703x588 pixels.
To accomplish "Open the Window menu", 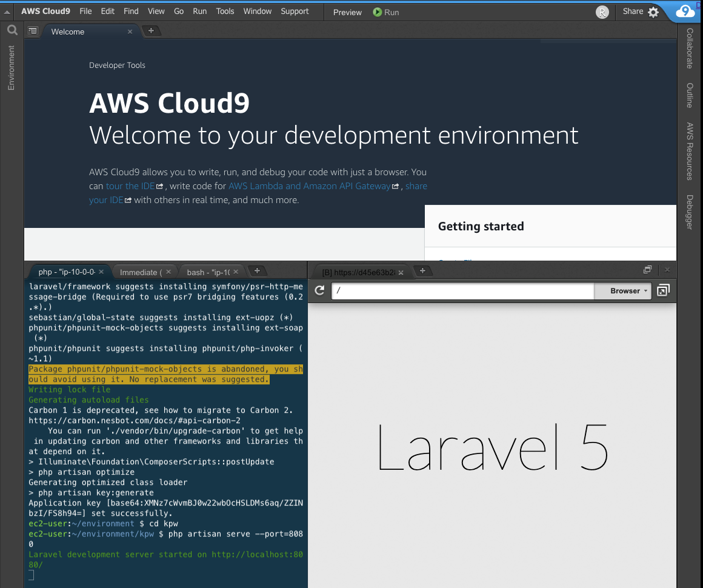I will (258, 11).
